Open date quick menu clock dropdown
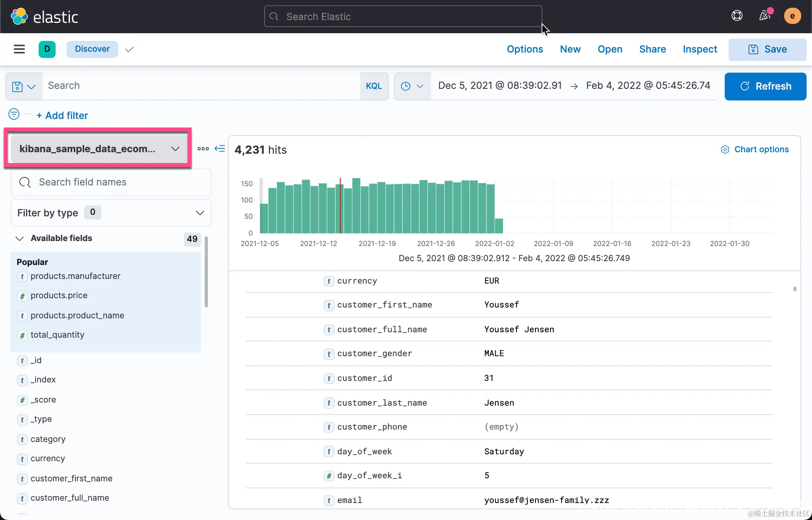812x520 pixels. (x=412, y=86)
